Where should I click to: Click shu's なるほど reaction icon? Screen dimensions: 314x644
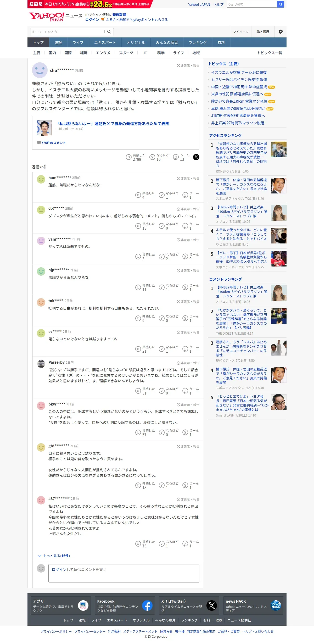(152, 157)
